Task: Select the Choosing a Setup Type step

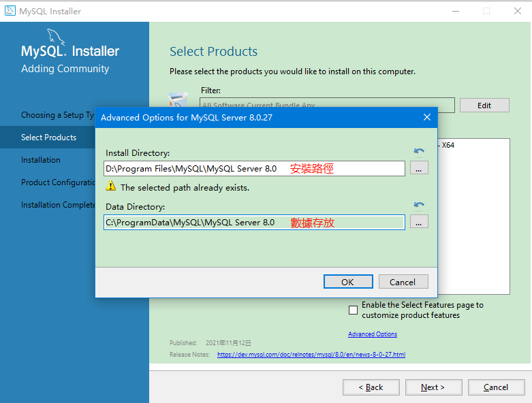Action: [x=57, y=115]
